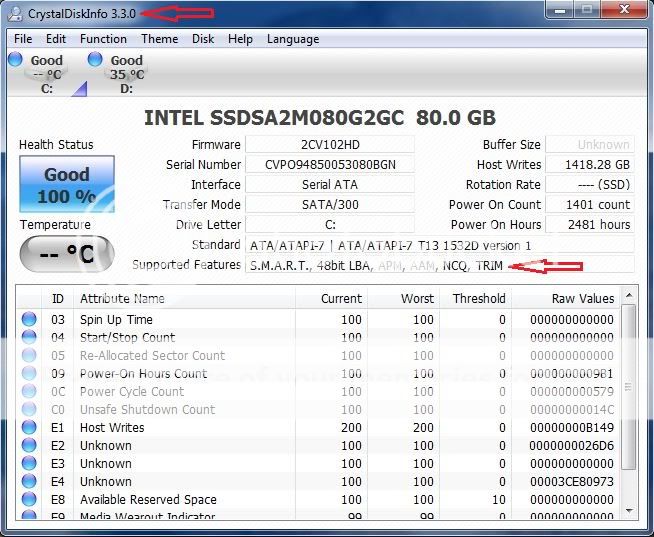This screenshot has width=654, height=537.
Task: Minimize the CrystalDiskInfo window
Action: point(560,9)
